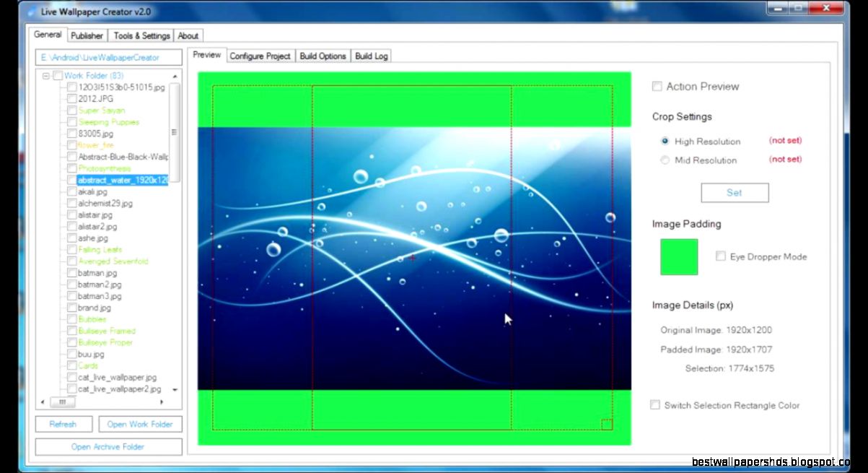Click Open Archive Folder button
Screen dimensions: 868x473
click(x=108, y=447)
